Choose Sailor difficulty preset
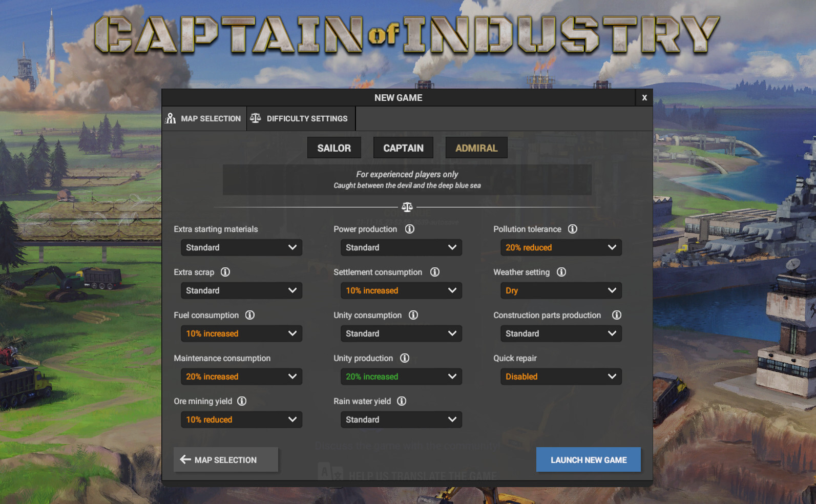 pos(334,148)
